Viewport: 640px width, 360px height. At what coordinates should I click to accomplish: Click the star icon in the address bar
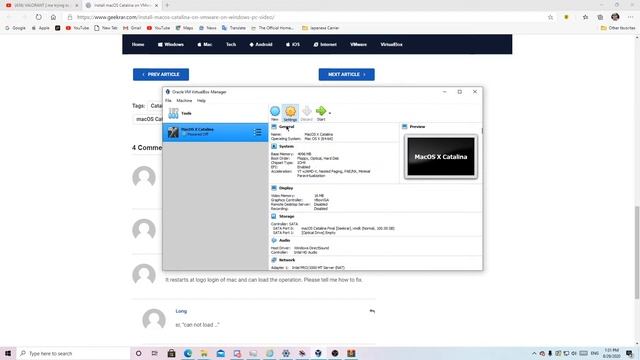click(x=551, y=17)
